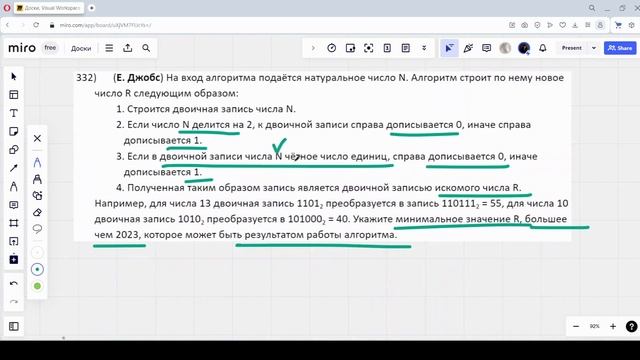Click the free plan badge
Screen dimensions: 640x360
[50, 48]
